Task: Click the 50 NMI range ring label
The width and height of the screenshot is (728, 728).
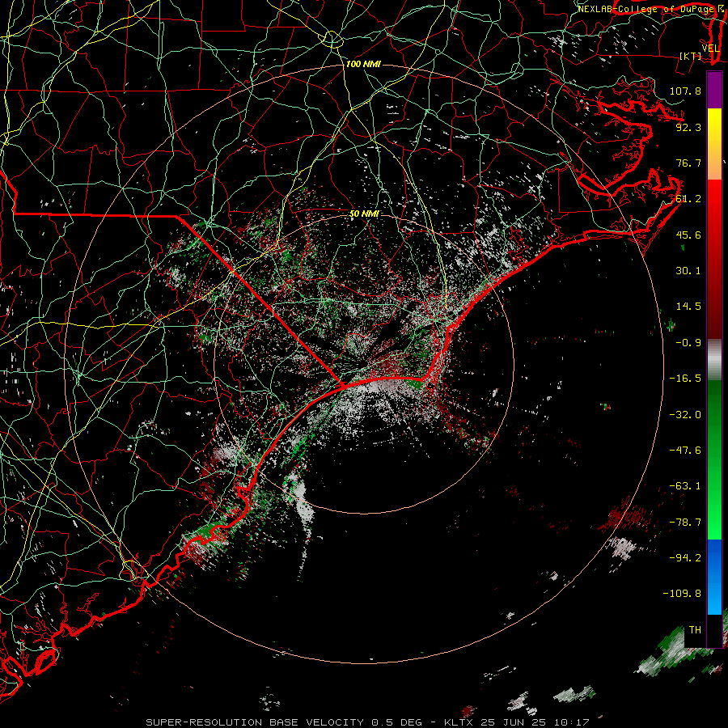Action: tap(364, 214)
